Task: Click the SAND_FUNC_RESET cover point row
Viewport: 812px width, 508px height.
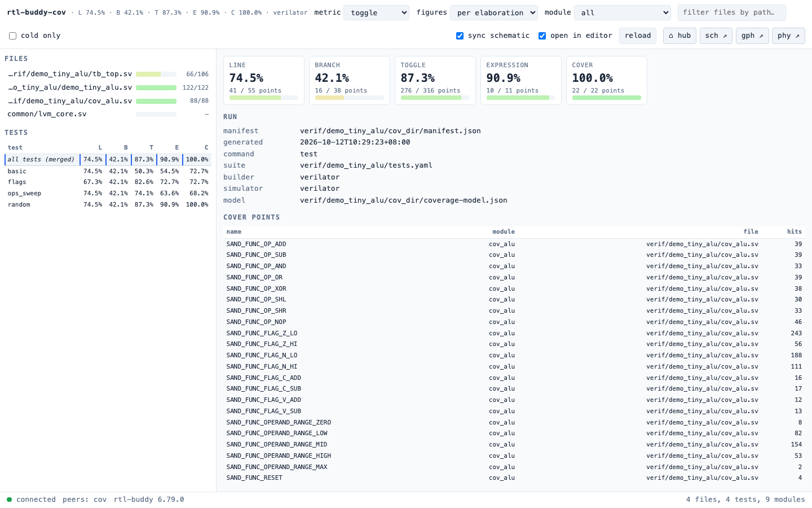Action: [514, 478]
